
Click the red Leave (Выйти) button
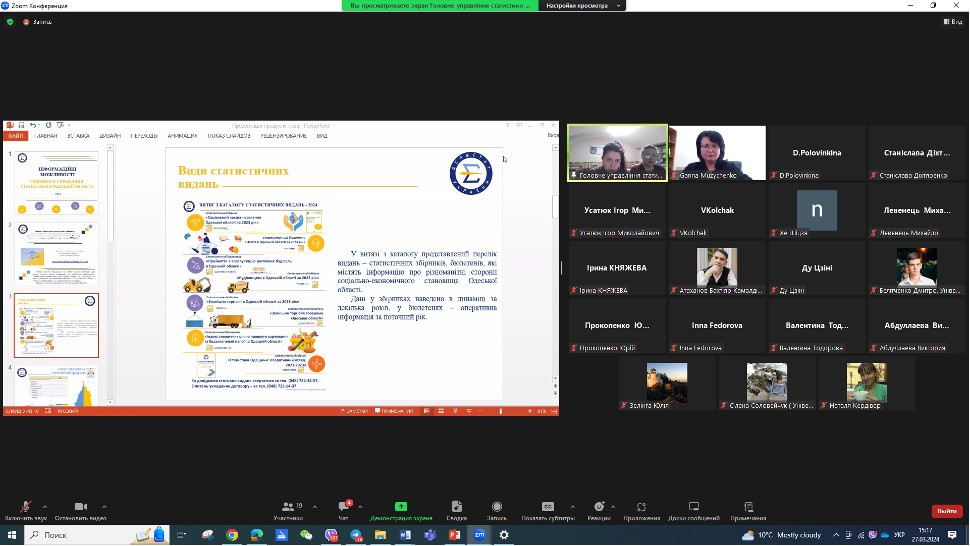pyautogui.click(x=946, y=510)
